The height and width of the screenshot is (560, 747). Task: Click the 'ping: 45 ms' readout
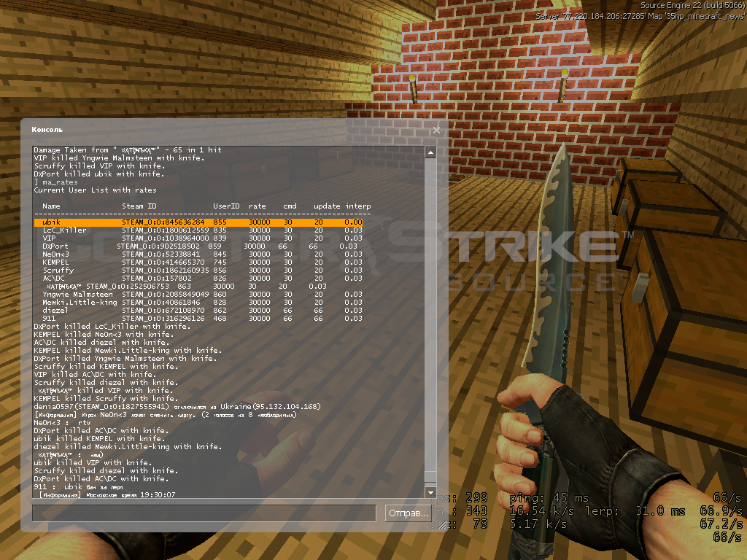click(x=549, y=498)
